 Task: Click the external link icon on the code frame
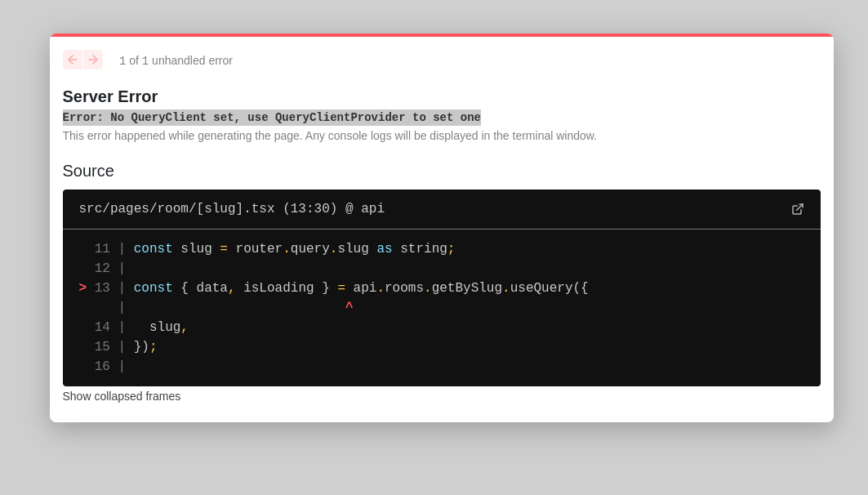(x=798, y=209)
